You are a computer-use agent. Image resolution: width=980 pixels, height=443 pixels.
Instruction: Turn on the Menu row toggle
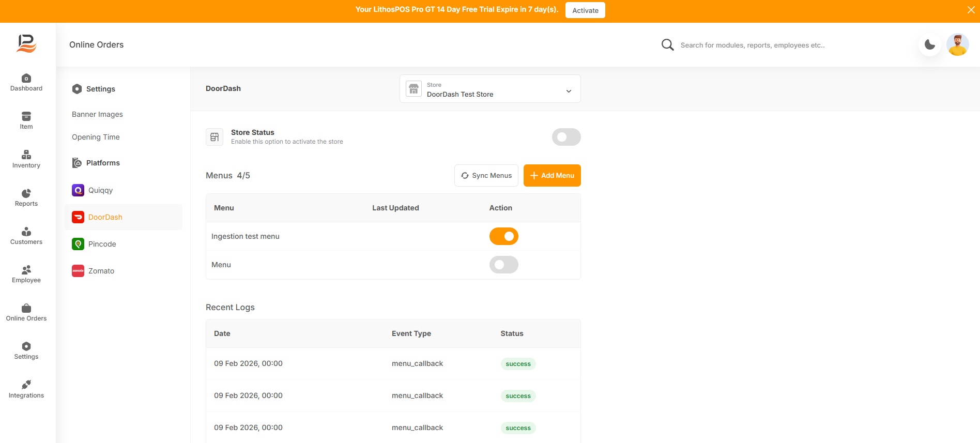[503, 265]
